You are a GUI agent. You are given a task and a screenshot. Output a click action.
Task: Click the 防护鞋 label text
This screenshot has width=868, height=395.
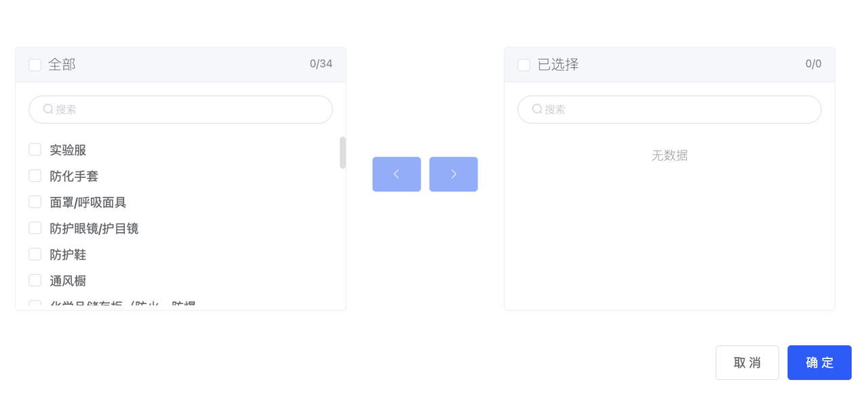pos(68,255)
